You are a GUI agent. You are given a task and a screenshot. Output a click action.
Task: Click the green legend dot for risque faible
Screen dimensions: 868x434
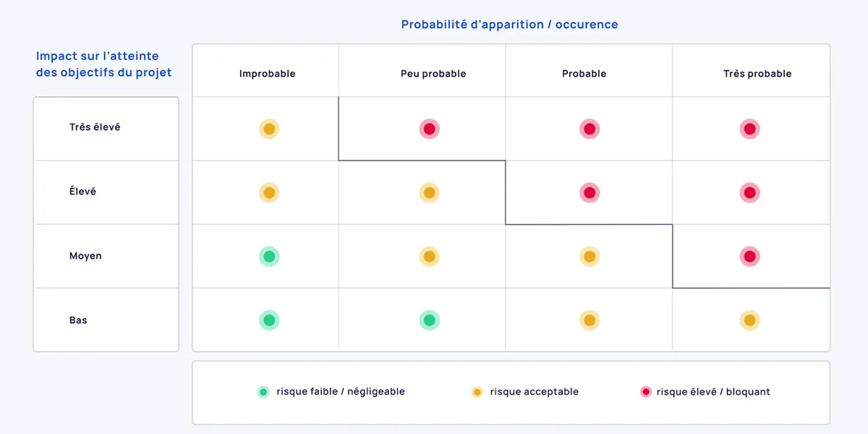(263, 392)
